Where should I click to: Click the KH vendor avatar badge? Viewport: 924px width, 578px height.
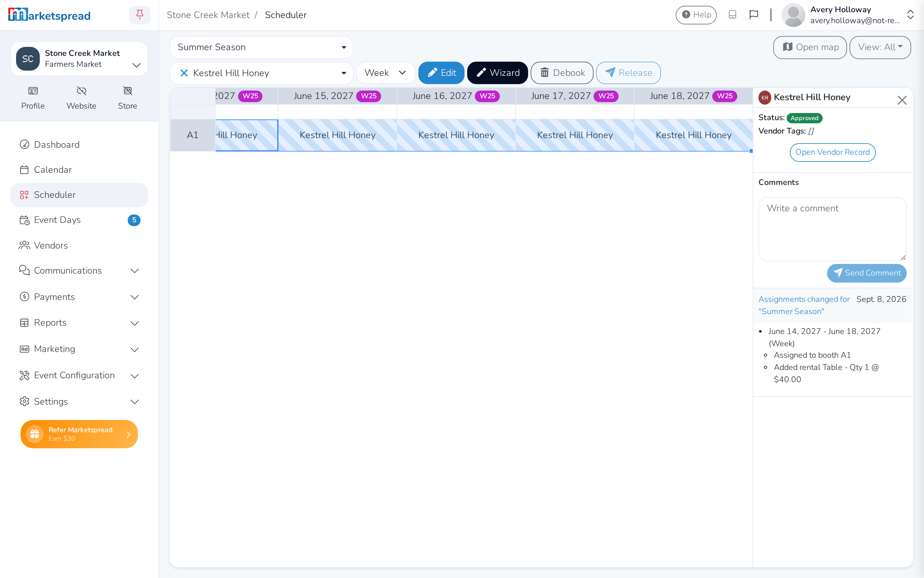pos(765,98)
